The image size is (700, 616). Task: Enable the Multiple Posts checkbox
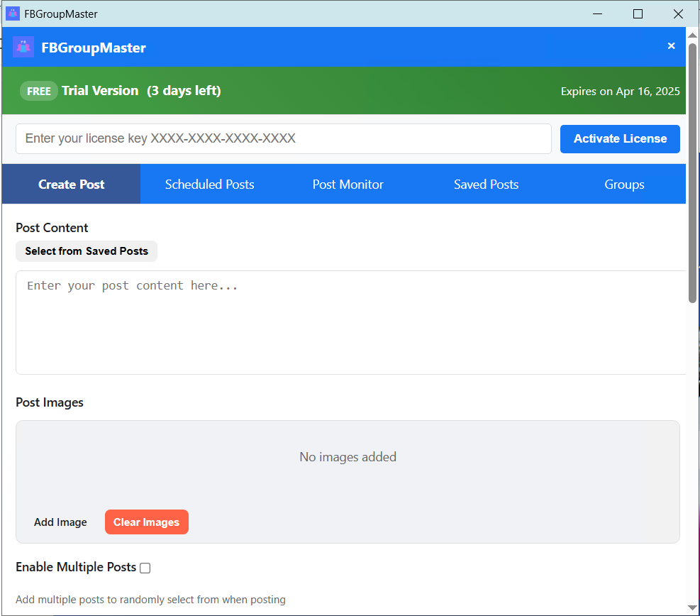[145, 568]
